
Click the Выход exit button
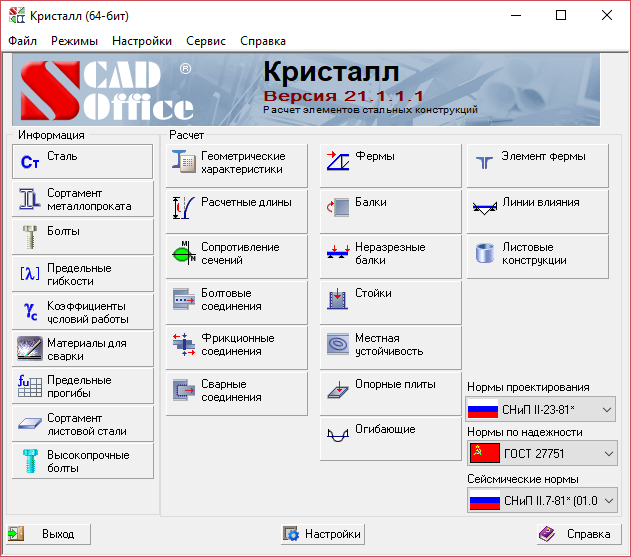(x=48, y=534)
